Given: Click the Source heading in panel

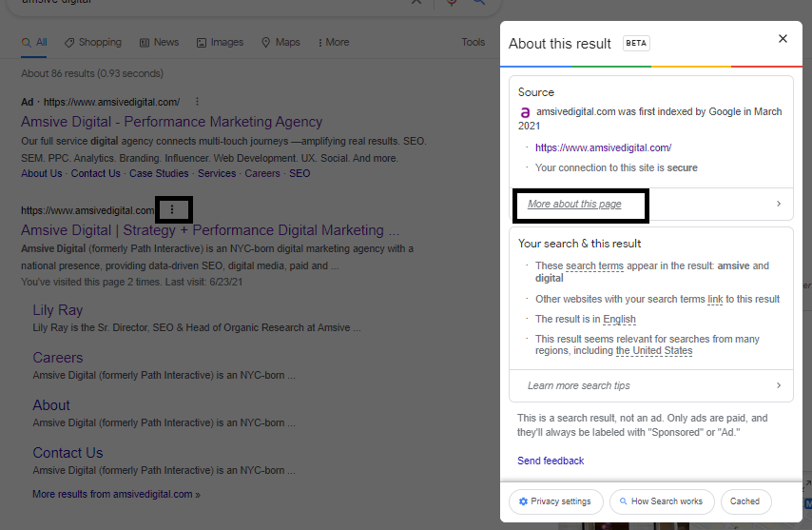Looking at the screenshot, I should click(536, 92).
